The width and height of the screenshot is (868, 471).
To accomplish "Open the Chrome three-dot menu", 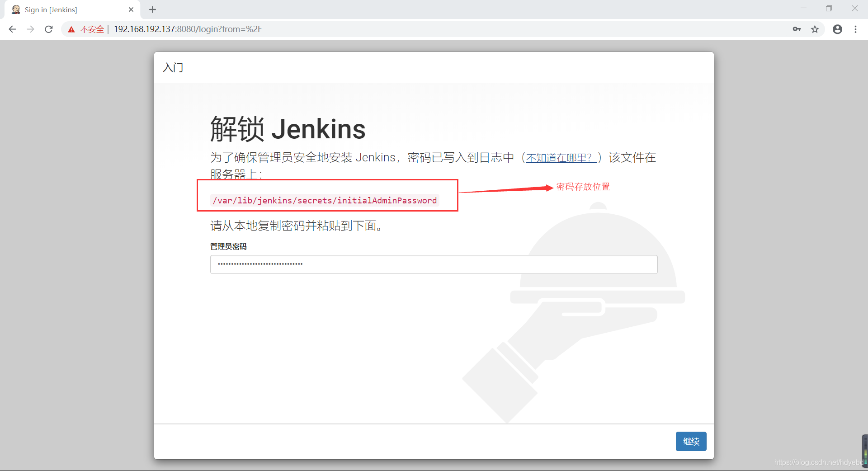I will [855, 29].
